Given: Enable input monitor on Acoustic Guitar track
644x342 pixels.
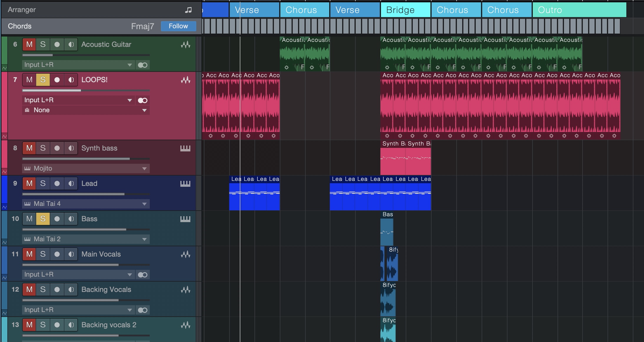Looking at the screenshot, I should [x=71, y=44].
